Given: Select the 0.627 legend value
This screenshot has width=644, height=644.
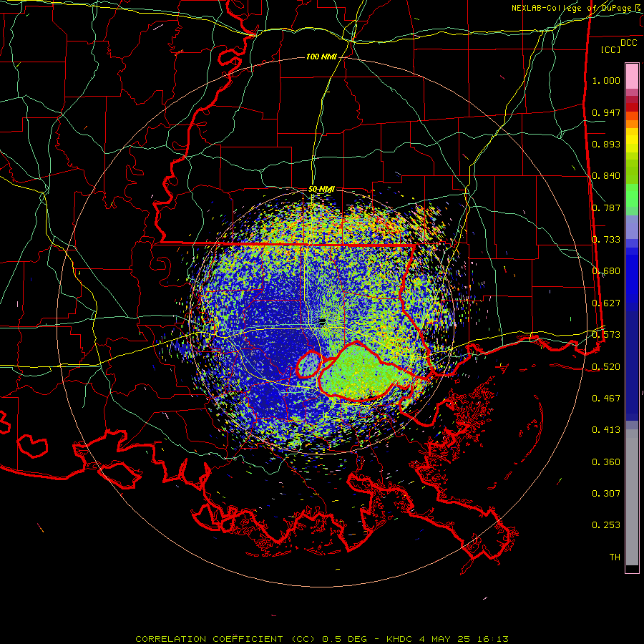Looking at the screenshot, I should [x=606, y=303].
